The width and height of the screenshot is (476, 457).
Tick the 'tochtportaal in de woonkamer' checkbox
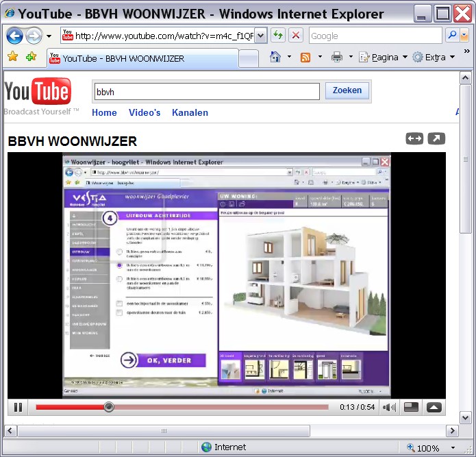tap(119, 304)
